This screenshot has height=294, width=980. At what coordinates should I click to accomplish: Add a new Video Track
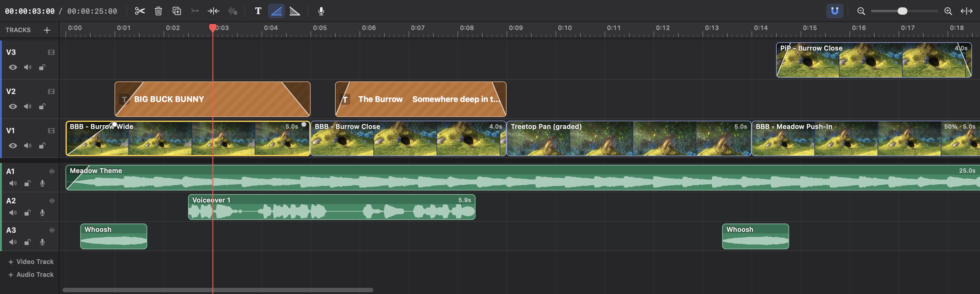(31, 262)
